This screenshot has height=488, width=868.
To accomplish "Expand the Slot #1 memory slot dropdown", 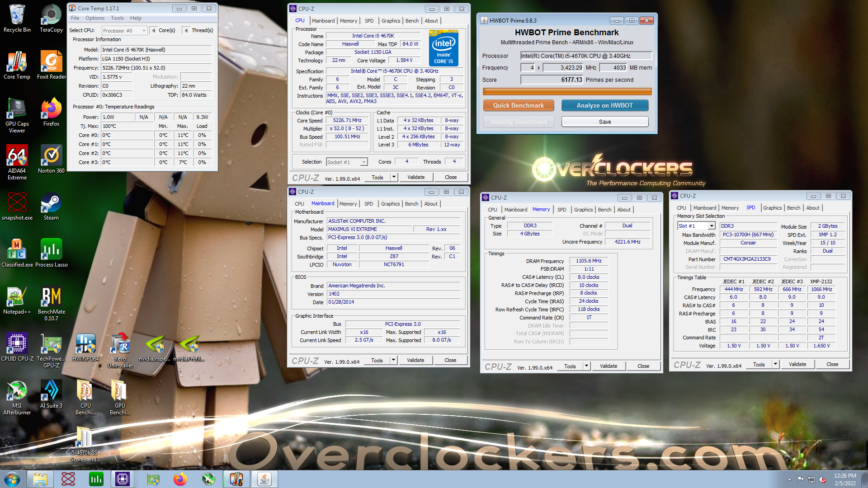I will pyautogui.click(x=696, y=225).
